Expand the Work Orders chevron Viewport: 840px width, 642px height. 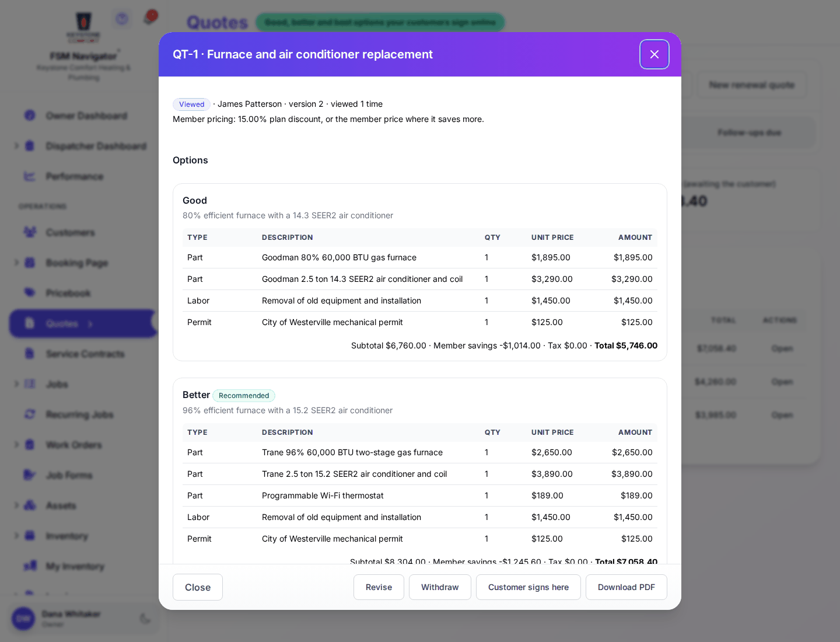pyautogui.click(x=16, y=445)
